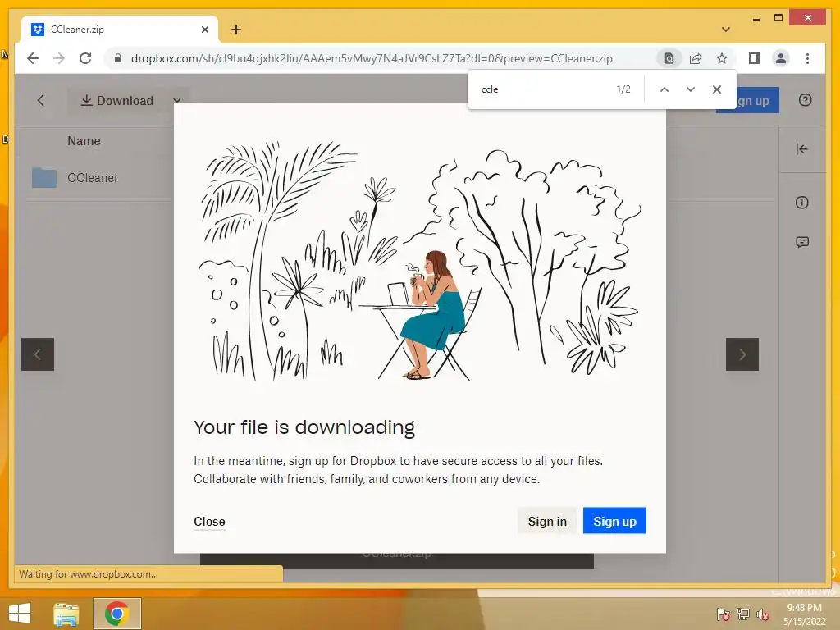Open volume tray icon
840x630 pixels.
click(762, 614)
